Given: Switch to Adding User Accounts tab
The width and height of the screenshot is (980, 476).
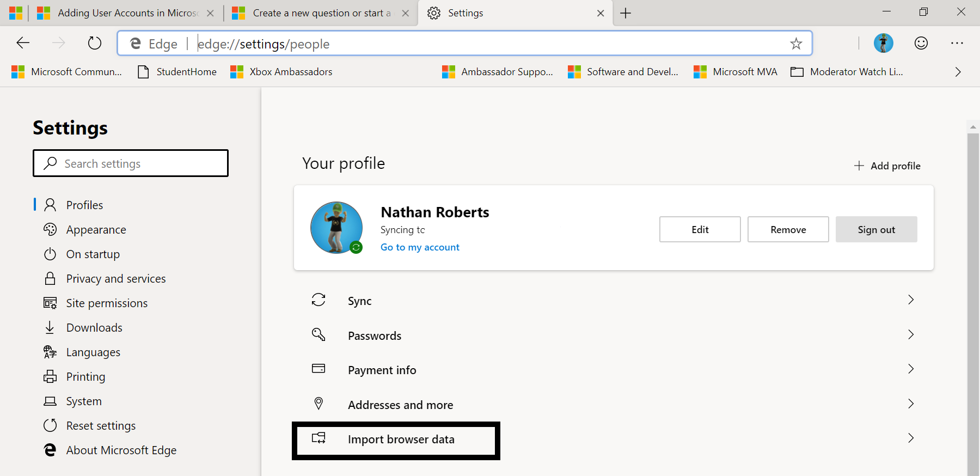Looking at the screenshot, I should pos(126,13).
